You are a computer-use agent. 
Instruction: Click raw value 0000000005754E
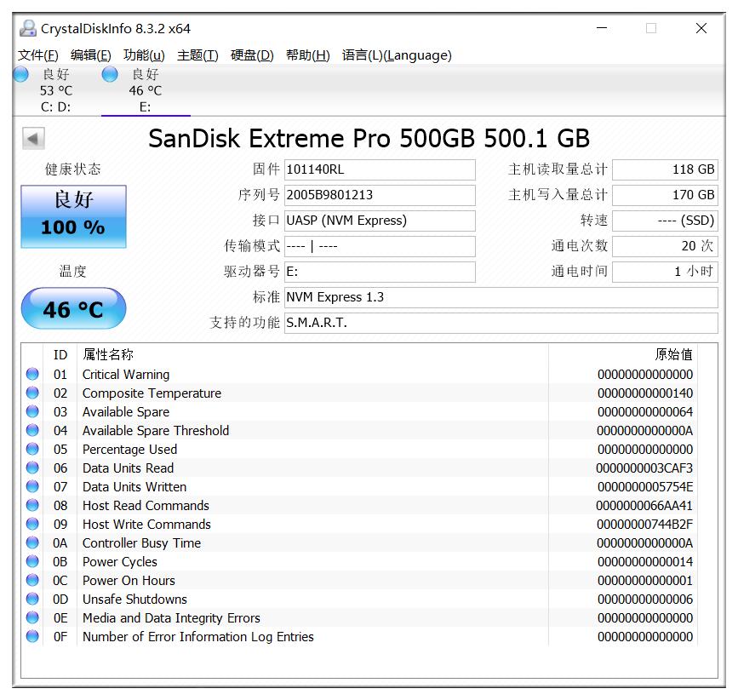645,487
